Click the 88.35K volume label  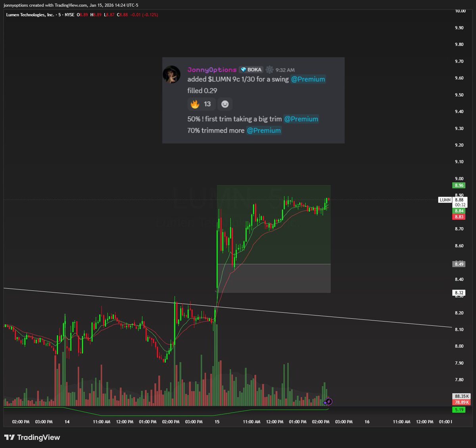click(x=462, y=396)
